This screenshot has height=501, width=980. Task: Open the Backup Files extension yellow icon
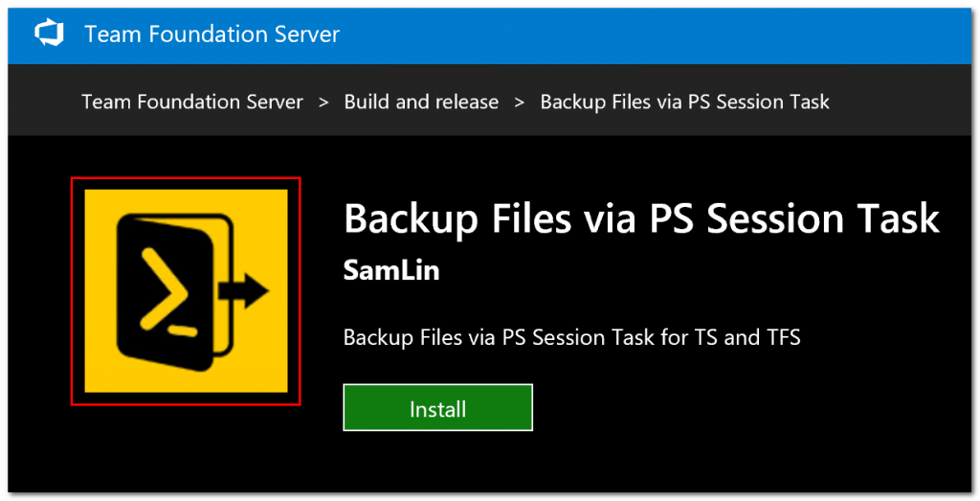click(x=186, y=290)
